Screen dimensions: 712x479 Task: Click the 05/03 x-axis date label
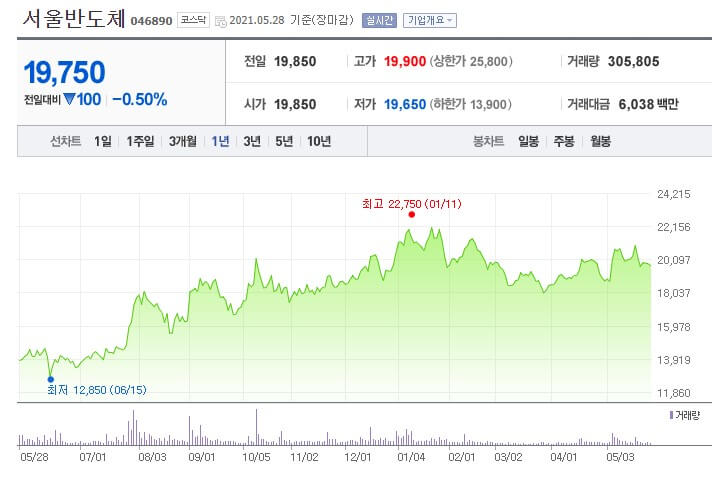(620, 457)
